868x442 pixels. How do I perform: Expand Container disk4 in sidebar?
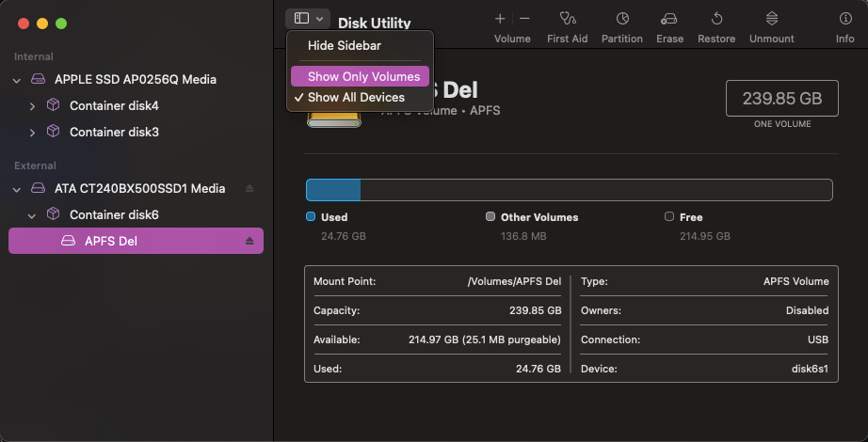tap(33, 105)
